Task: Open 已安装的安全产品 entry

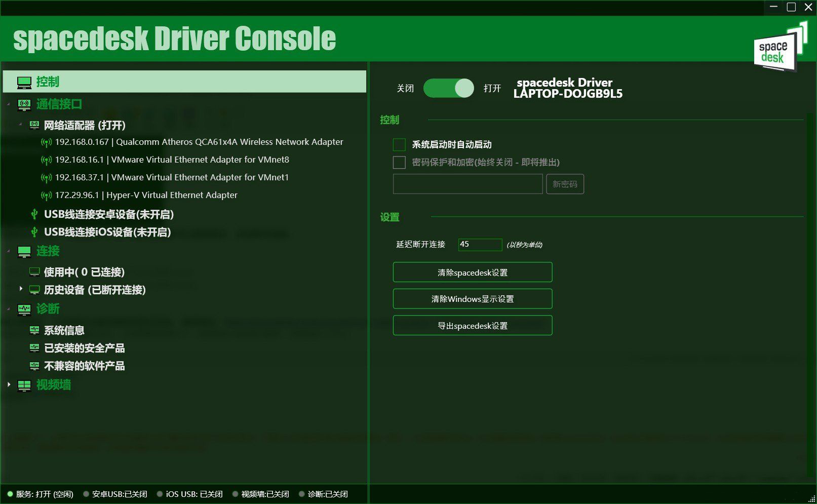Action: pyautogui.click(x=84, y=348)
